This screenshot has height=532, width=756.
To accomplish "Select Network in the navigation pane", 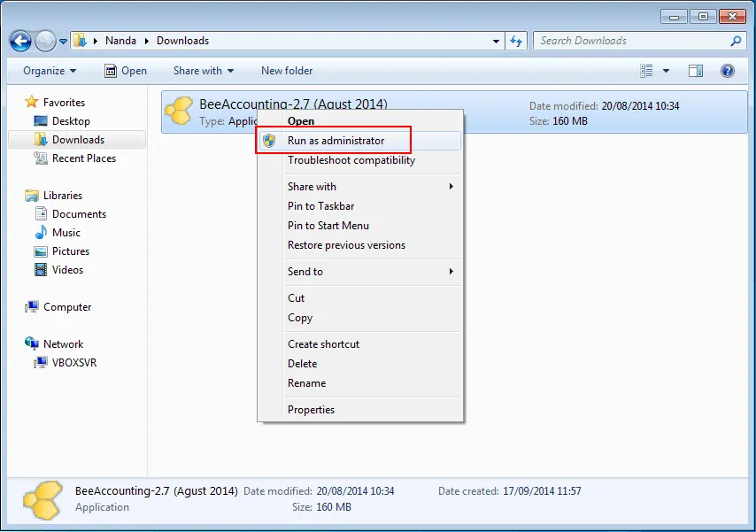I will pyautogui.click(x=63, y=343).
